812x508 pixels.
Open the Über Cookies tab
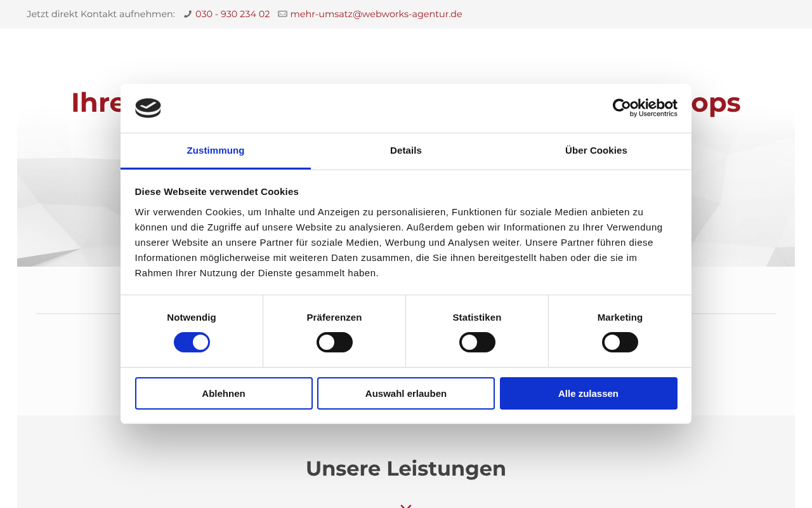tap(596, 151)
